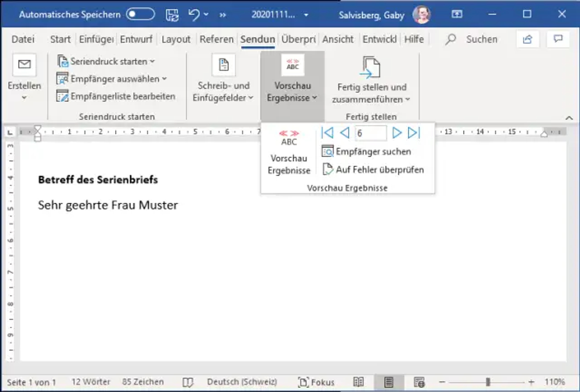The height and width of the screenshot is (392, 580).
Task: Show more quick access toolbar commands
Action: pos(222,15)
